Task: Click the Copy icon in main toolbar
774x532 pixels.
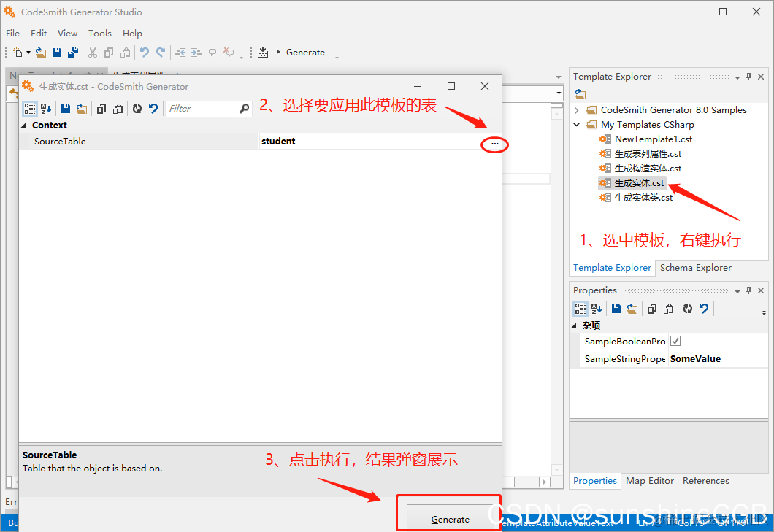Action: coord(109,53)
